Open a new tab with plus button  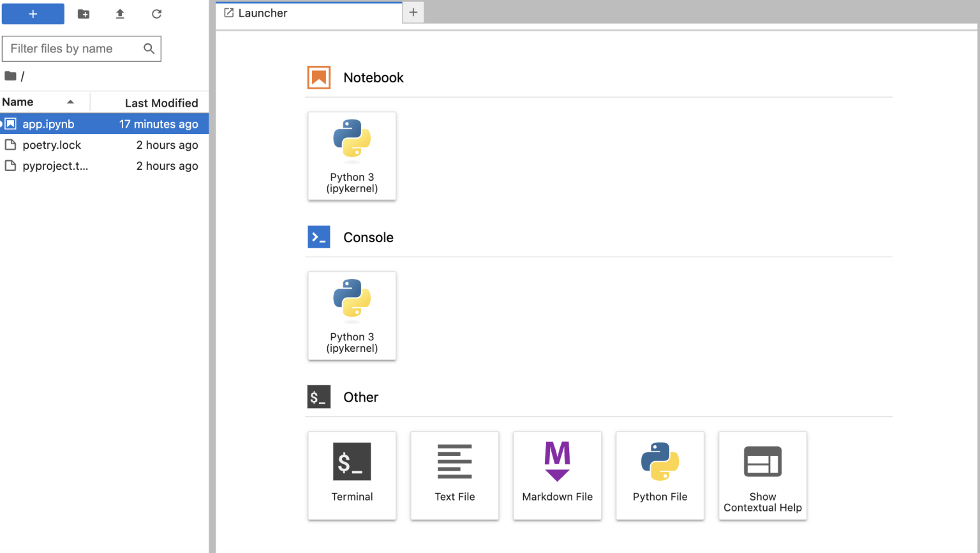click(x=413, y=13)
